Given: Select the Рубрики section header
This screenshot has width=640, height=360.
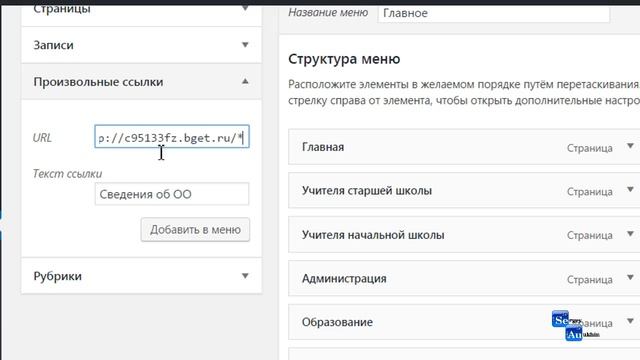Looking at the screenshot, I should pyautogui.click(x=141, y=276).
